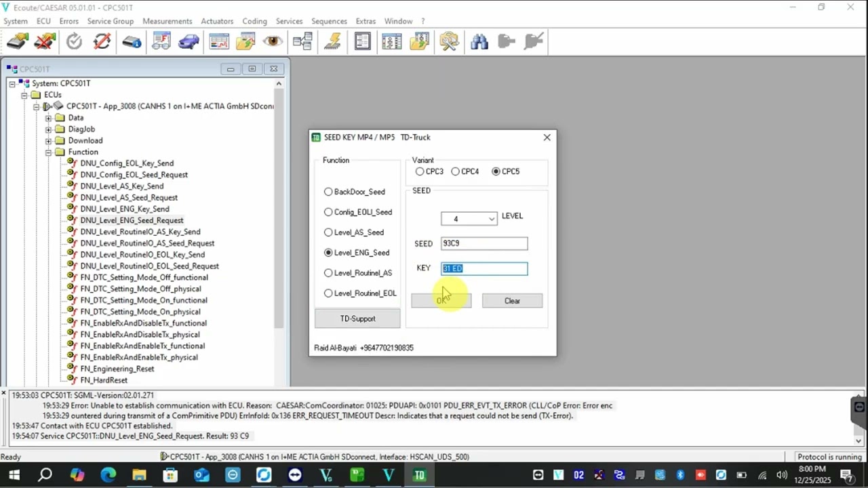Screen dimensions: 868x488
Task: Open the Service Group menu
Action: 111,21
